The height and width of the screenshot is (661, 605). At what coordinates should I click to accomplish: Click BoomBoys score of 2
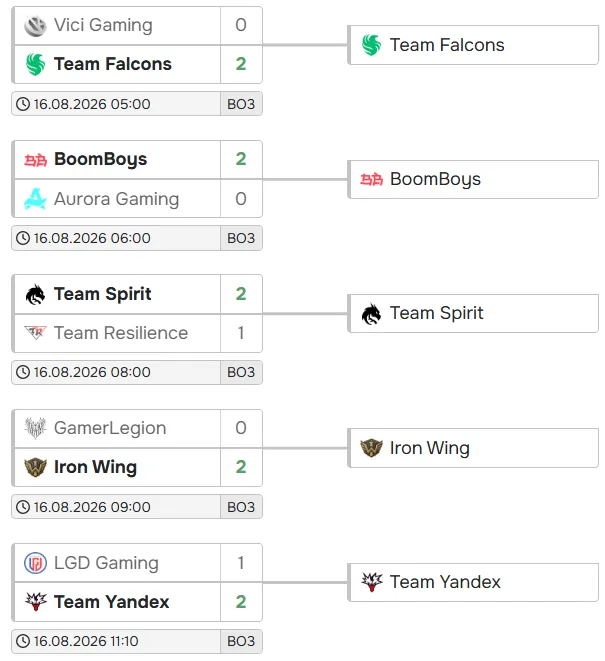[241, 159]
